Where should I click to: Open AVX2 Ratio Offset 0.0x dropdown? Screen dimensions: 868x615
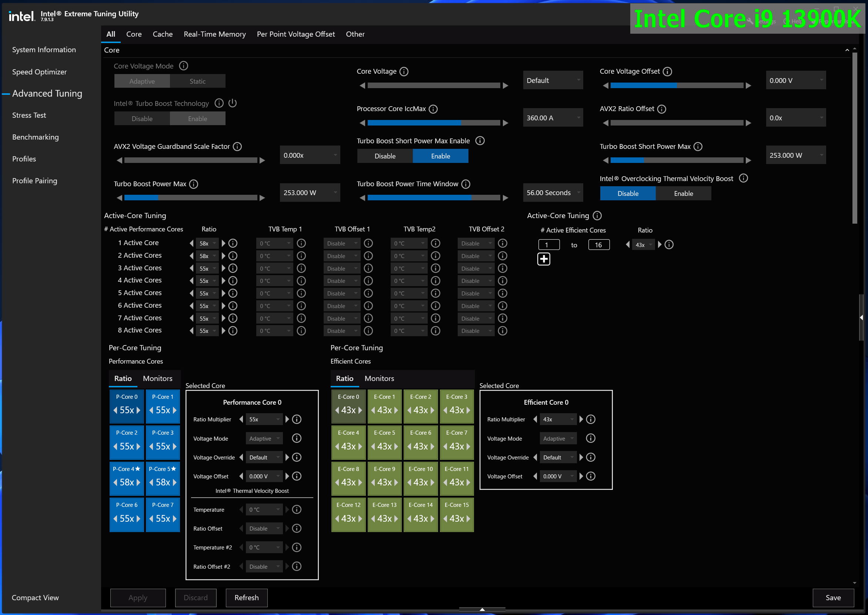pos(796,118)
